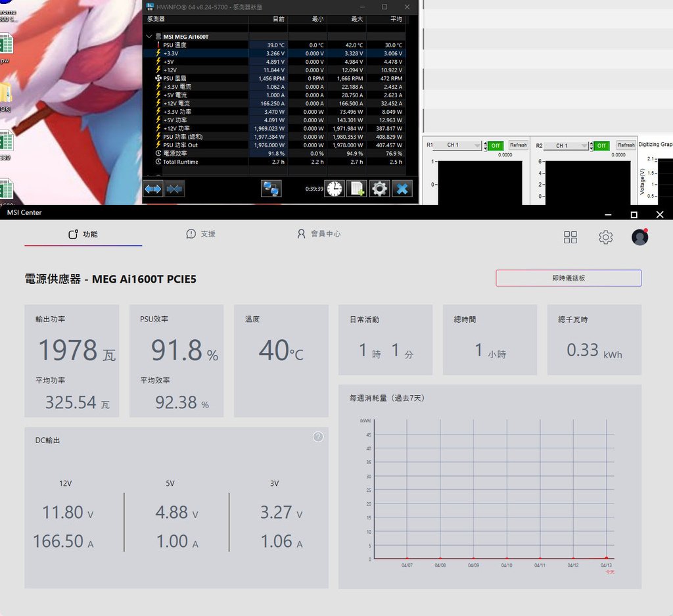
Task: Click the 04/07 date label on weekly chart
Action: pos(407,565)
